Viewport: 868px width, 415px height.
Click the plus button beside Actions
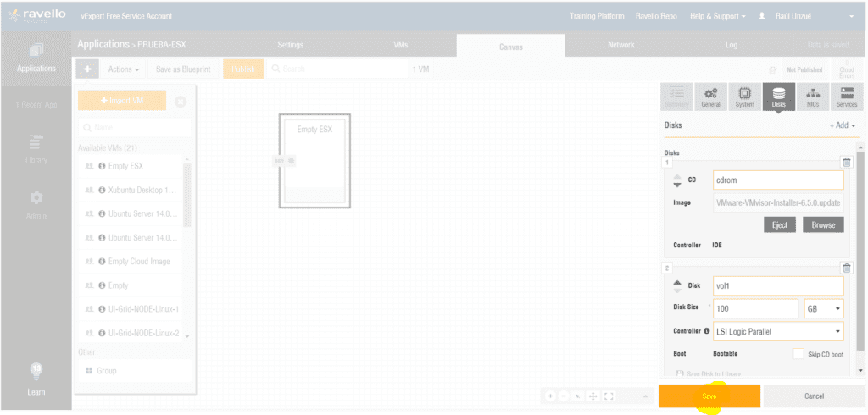point(87,69)
